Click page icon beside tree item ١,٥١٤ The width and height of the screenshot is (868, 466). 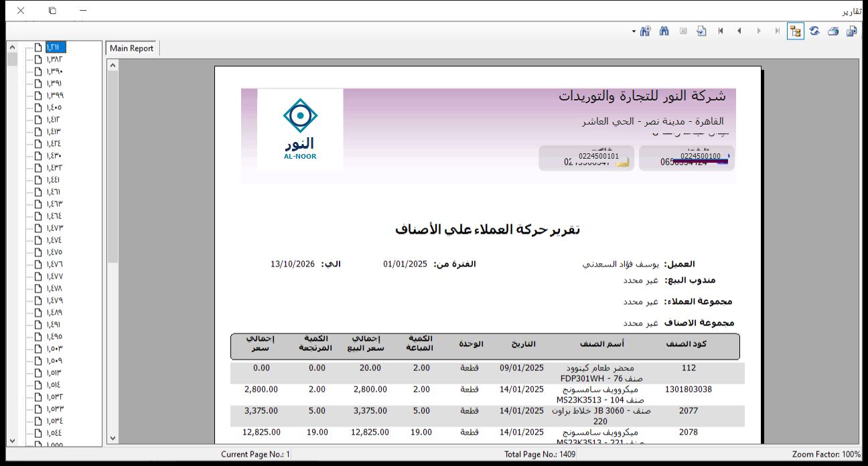pos(38,385)
